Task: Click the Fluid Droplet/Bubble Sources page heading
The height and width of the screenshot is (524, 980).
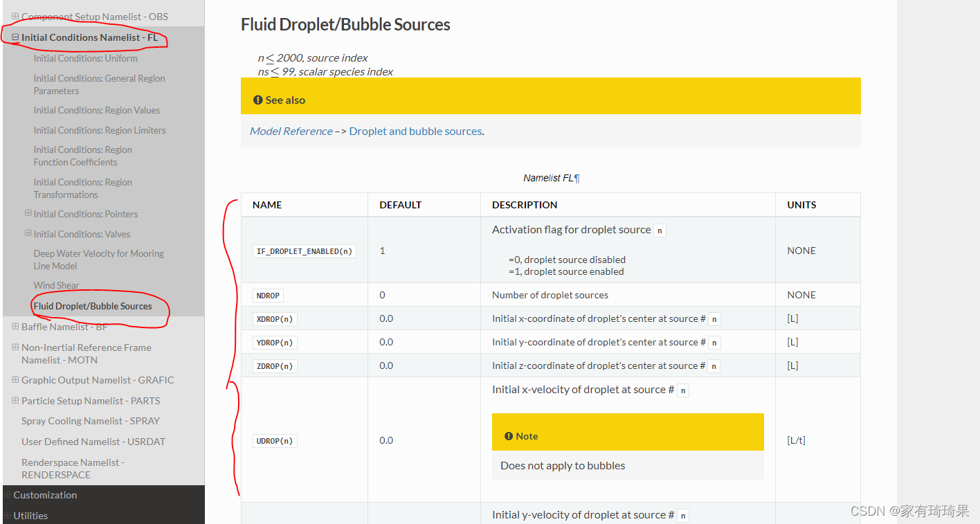Action: (x=345, y=25)
